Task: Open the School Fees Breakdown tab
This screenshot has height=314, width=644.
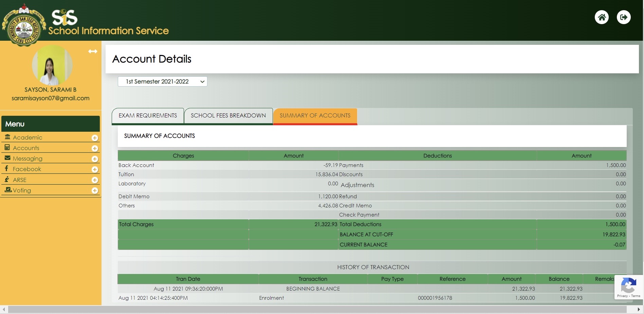Action: click(228, 116)
